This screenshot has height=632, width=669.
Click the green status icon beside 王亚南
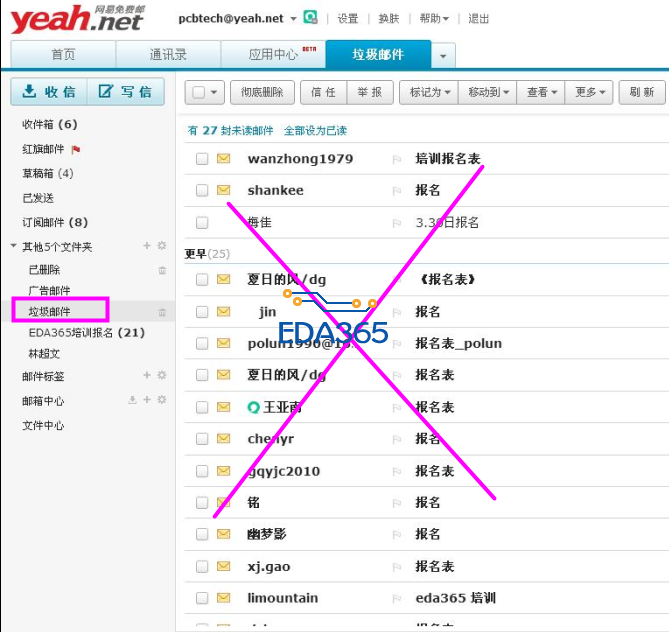pos(253,407)
